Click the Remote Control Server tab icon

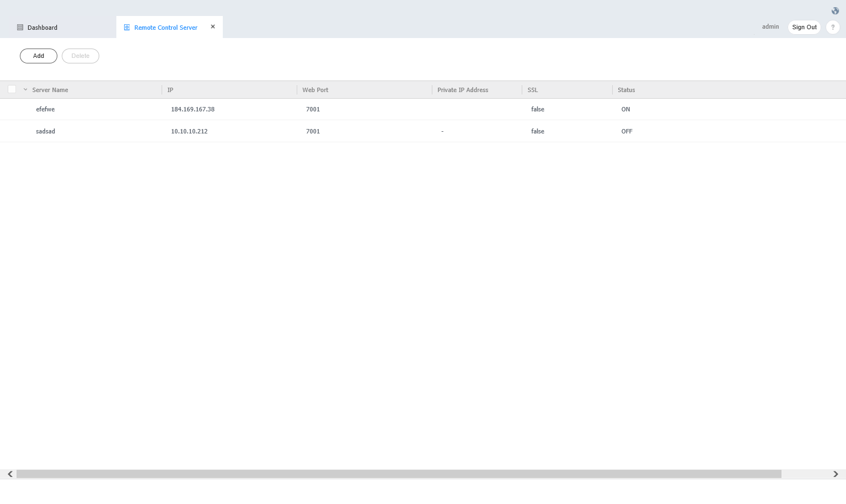127,28
